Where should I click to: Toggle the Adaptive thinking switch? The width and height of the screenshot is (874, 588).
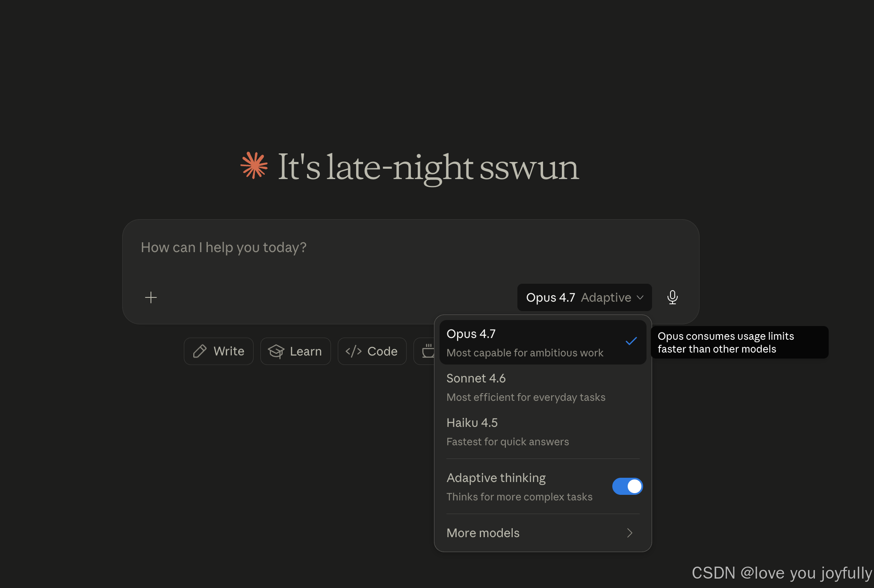point(627,486)
